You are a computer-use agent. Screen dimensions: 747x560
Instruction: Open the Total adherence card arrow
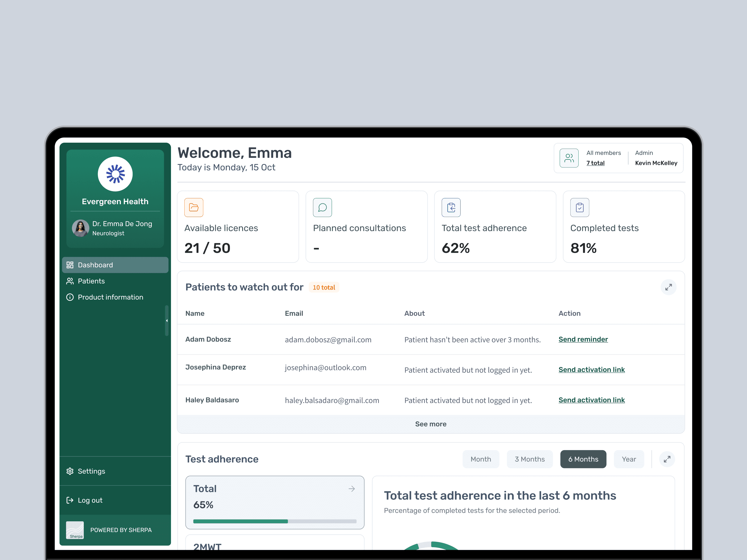352,489
